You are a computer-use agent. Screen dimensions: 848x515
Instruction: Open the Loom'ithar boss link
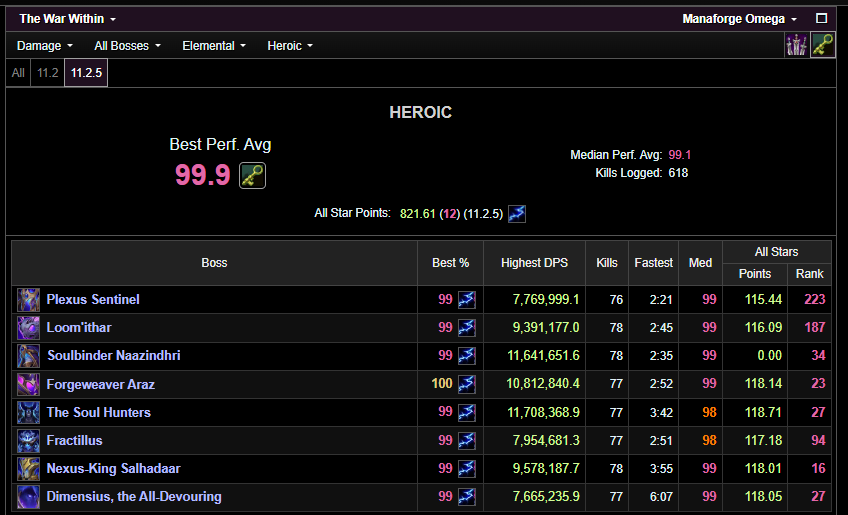click(x=79, y=328)
